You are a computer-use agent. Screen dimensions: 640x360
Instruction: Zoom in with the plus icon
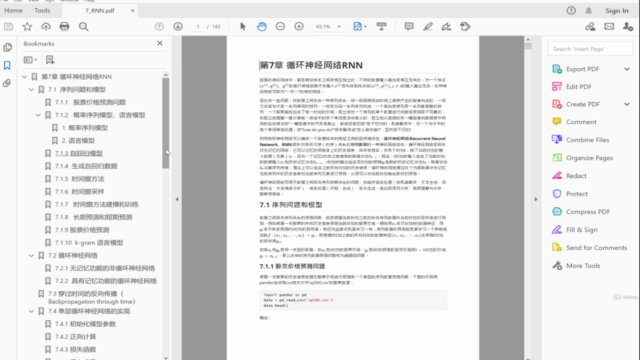point(299,27)
